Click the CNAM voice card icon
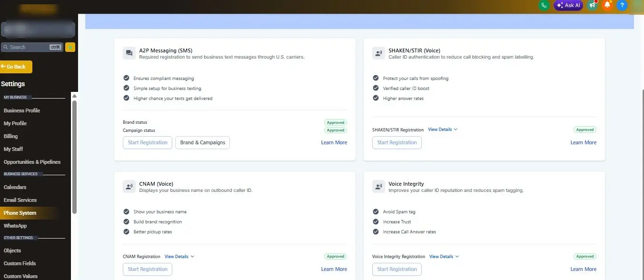Viewport: 644px width, 280px height. click(129, 187)
